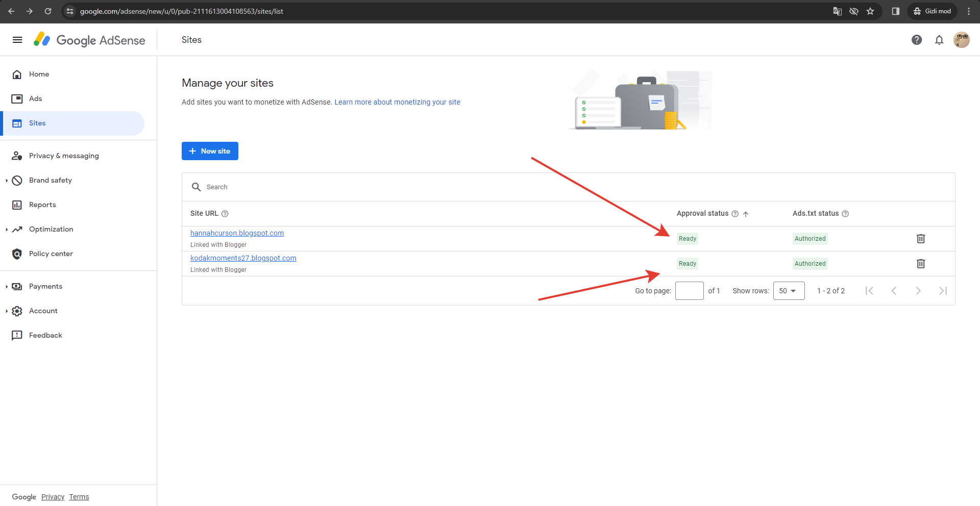Expand the Account menu
980x506 pixels.
7,311
